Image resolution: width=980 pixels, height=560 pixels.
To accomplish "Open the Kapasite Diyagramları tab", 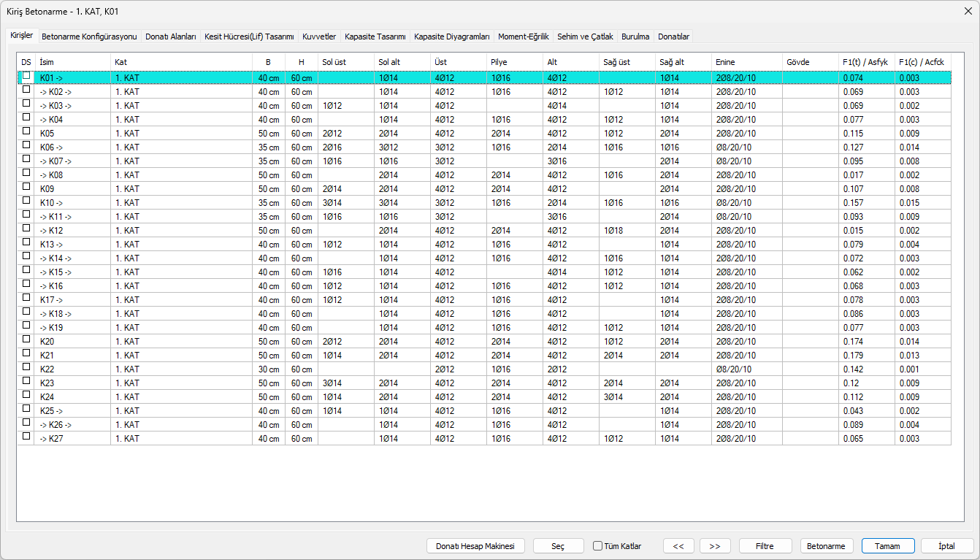I will point(451,37).
